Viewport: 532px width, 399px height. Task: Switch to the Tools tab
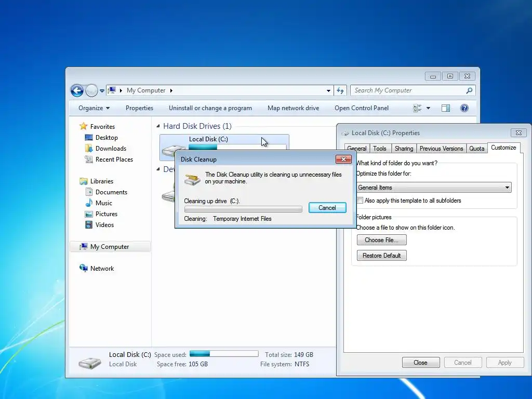tap(380, 149)
